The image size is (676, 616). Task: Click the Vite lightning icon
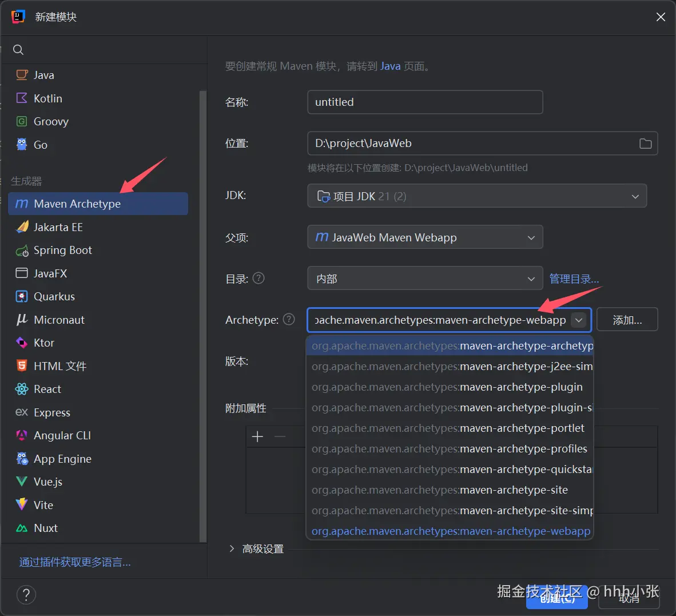coord(22,505)
